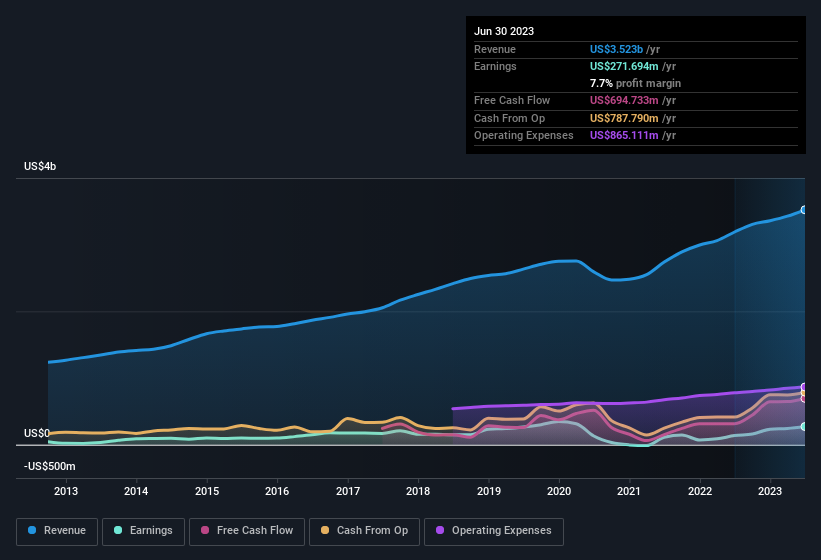
Task: Select the 2018 x-axis year label
Action: click(418, 491)
